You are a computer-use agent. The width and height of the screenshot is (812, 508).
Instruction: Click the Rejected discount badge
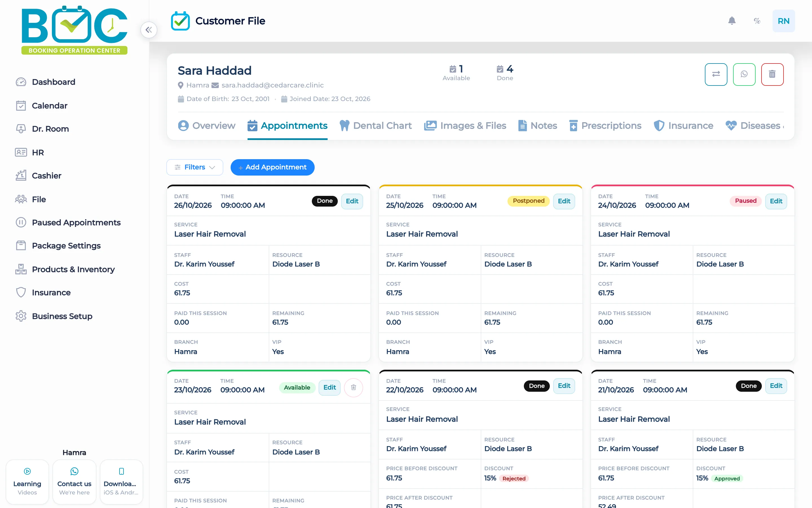click(x=514, y=478)
